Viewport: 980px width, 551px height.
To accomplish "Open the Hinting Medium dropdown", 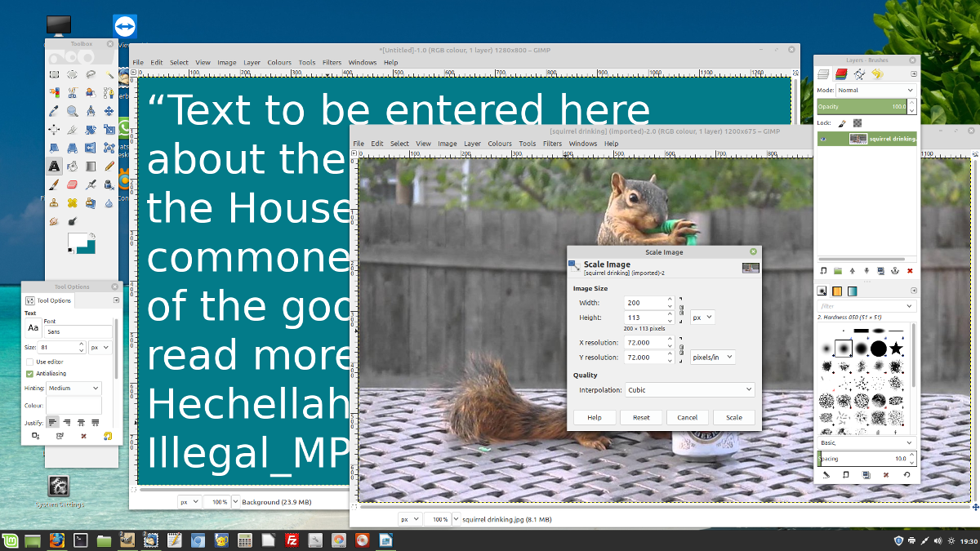I will coord(73,389).
